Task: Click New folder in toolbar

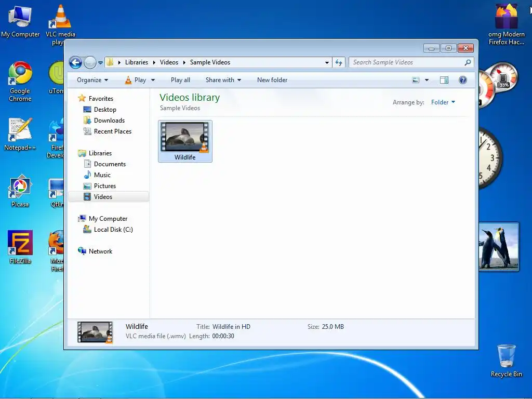Action: coord(272,80)
